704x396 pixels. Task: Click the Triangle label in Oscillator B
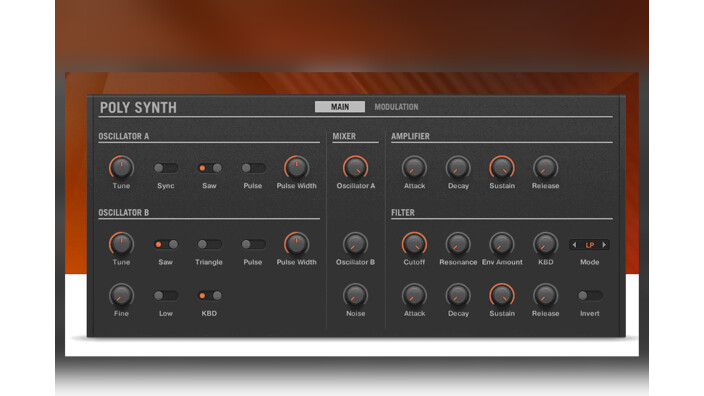(x=209, y=262)
